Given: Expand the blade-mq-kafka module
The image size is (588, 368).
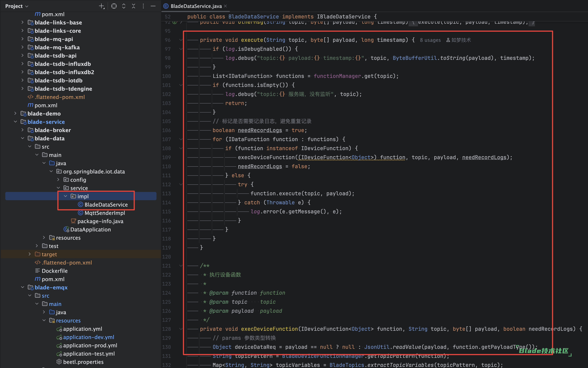Looking at the screenshot, I should [22, 47].
